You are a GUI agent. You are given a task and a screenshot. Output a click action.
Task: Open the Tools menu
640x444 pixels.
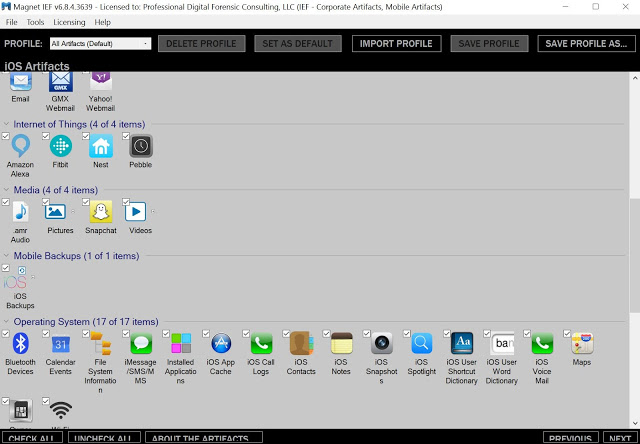point(35,22)
